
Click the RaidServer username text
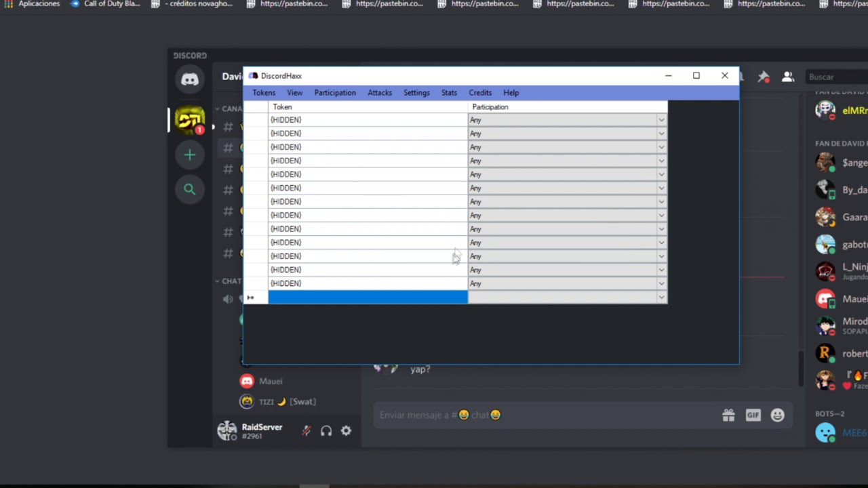click(262, 427)
